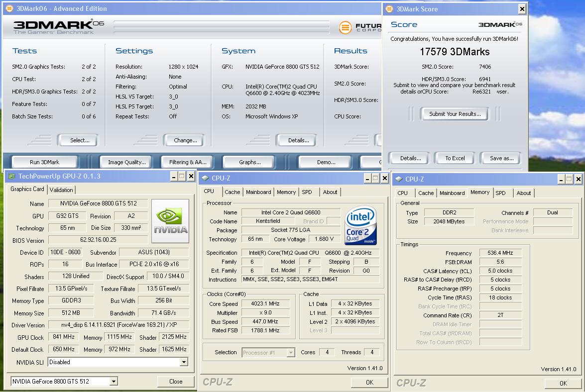Export results with To Excel button
585x392 pixels.
tap(455, 158)
